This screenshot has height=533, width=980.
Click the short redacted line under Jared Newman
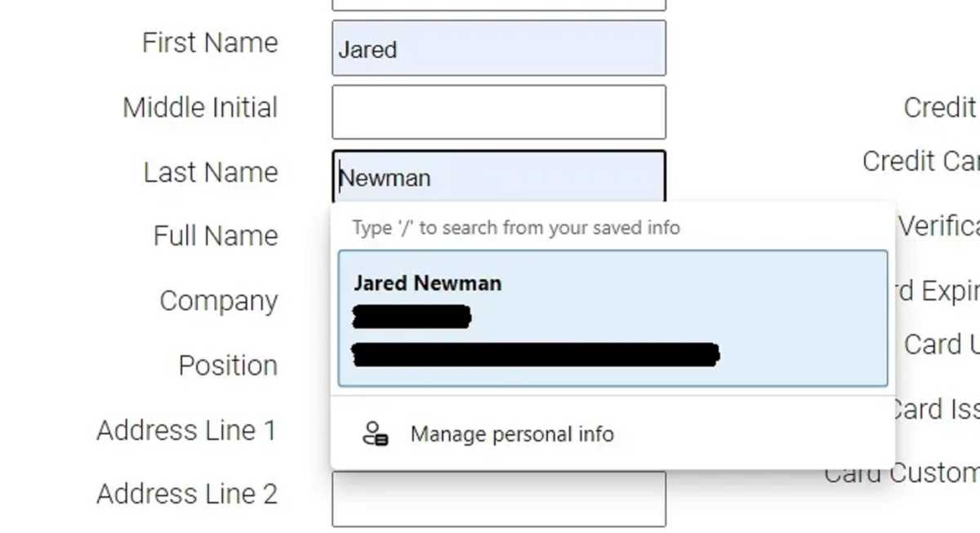coord(412,316)
